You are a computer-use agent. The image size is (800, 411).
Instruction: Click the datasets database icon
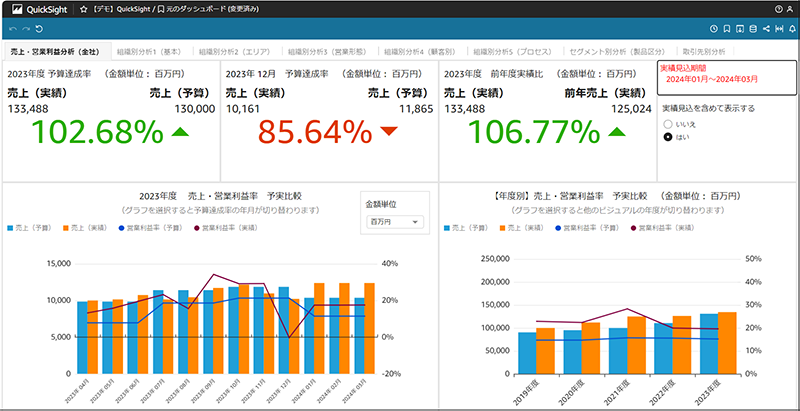tap(752, 29)
